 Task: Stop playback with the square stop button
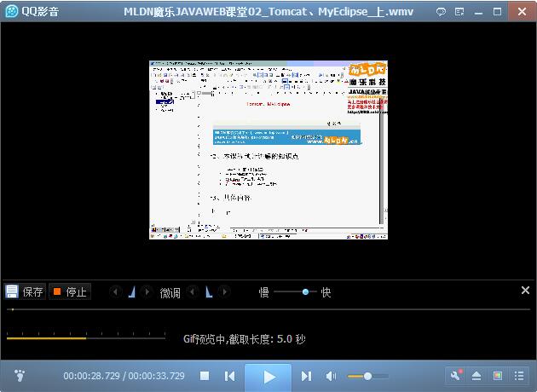click(205, 376)
